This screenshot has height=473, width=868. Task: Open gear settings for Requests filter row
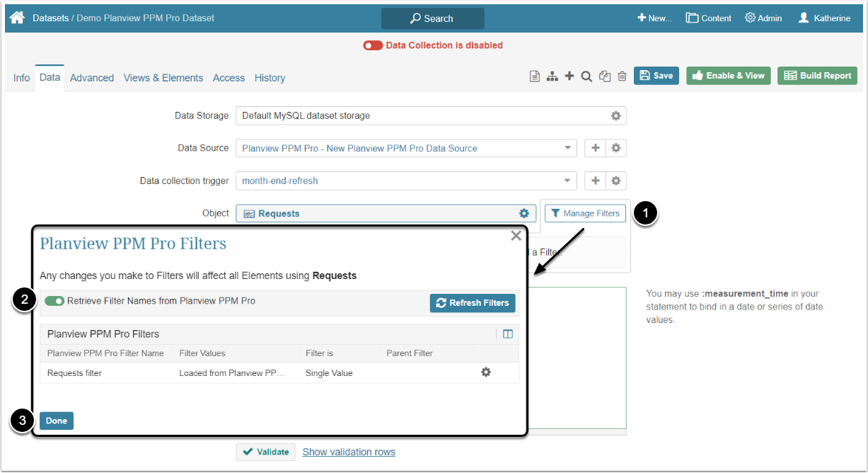[x=486, y=372]
